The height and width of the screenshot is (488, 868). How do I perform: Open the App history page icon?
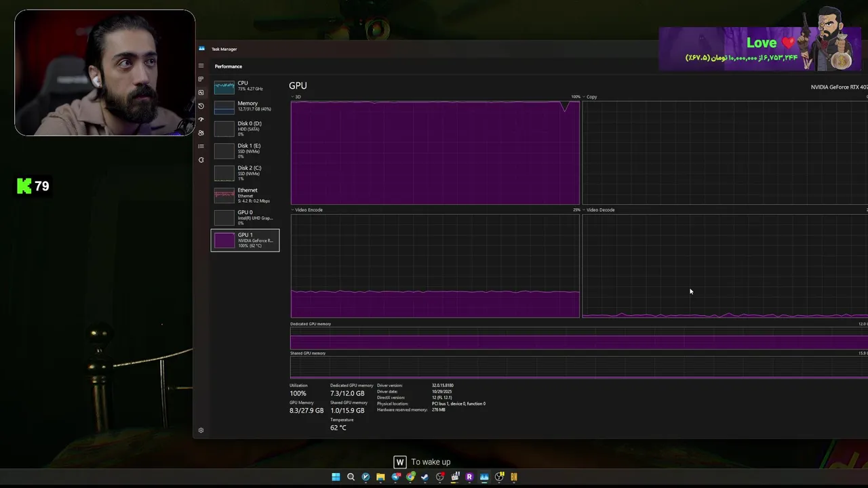201,106
